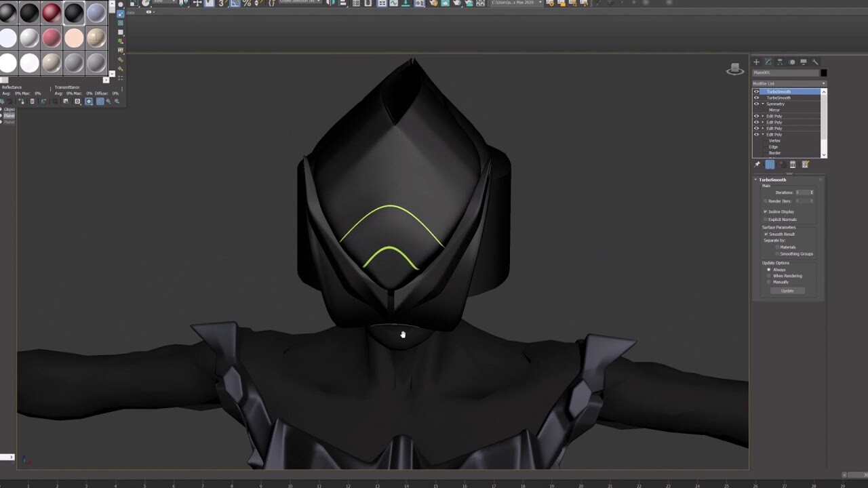Select the Edge sub-object level
The width and height of the screenshot is (868, 488).
click(x=773, y=146)
